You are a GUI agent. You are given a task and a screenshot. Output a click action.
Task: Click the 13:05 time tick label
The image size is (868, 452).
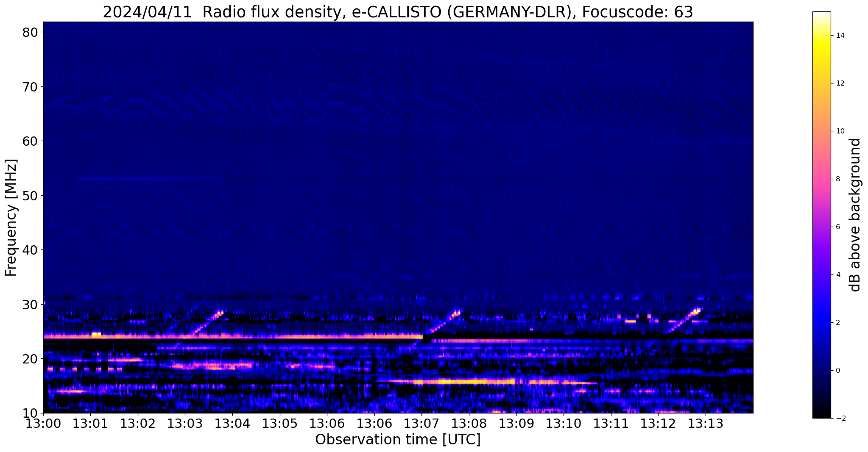click(x=280, y=424)
